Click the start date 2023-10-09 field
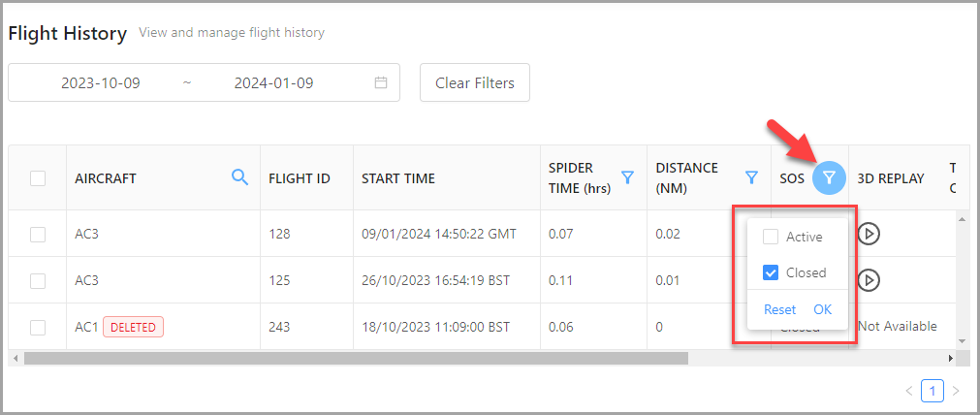This screenshot has width=980, height=415. 101,82
